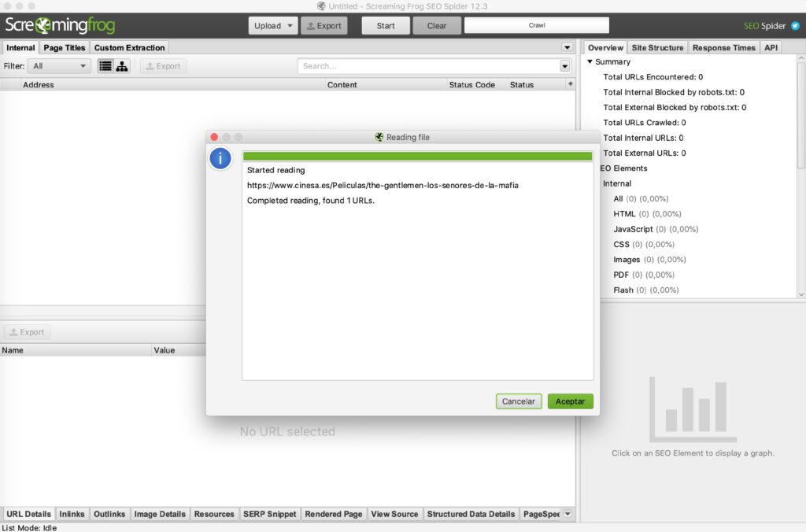Select HTML under Internal
The width and height of the screenshot is (806, 532).
coord(647,214)
